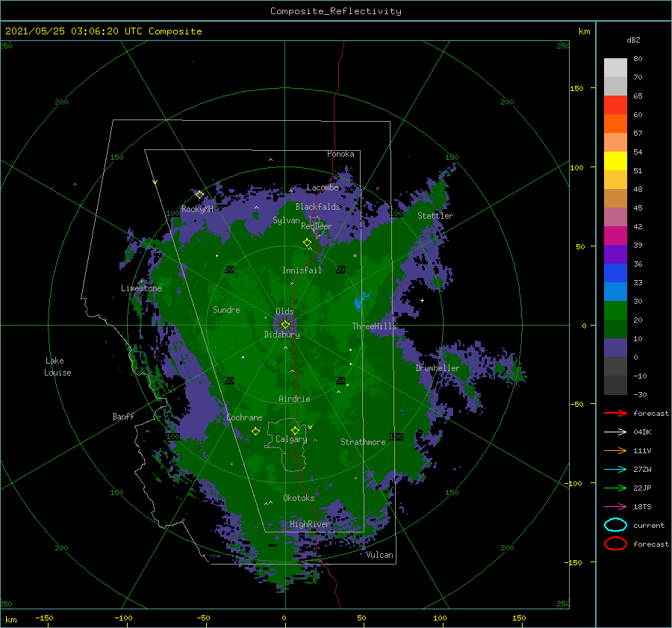Click the Okotoks city label
This screenshot has height=628, width=672.
tap(299, 498)
